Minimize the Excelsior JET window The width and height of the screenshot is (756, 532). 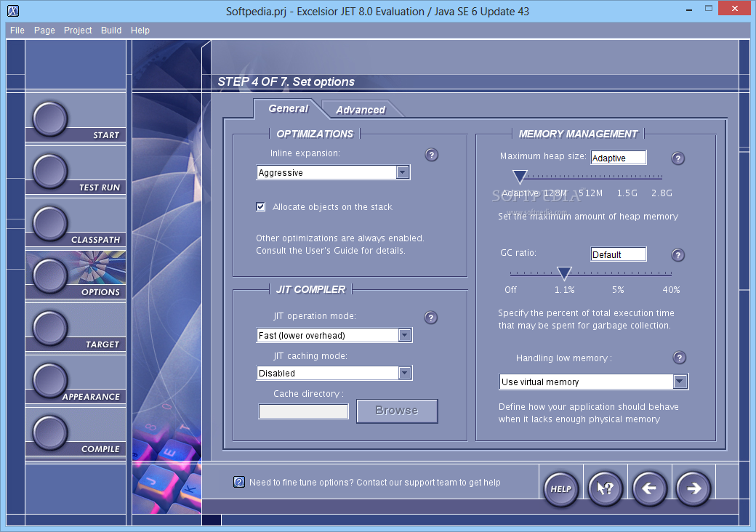(689, 9)
